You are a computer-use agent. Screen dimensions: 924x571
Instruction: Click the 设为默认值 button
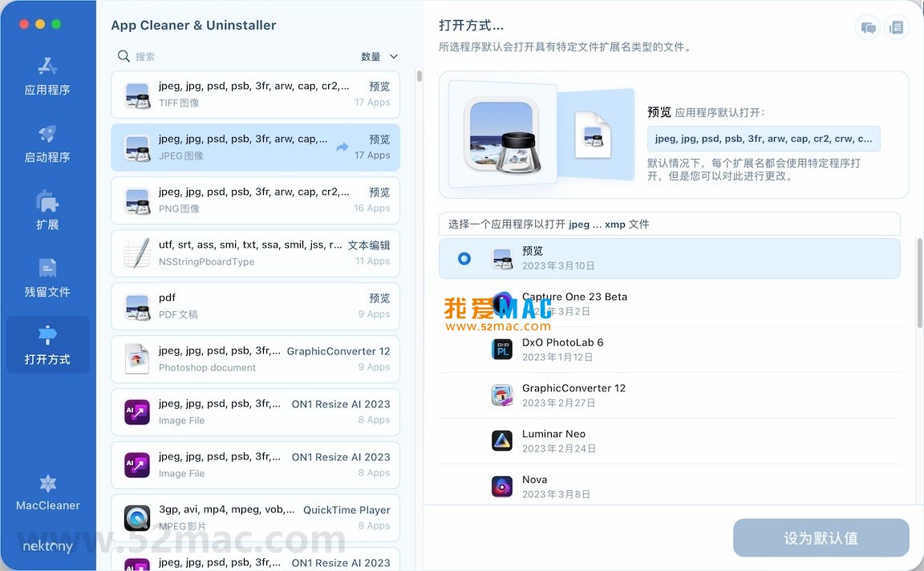click(821, 537)
